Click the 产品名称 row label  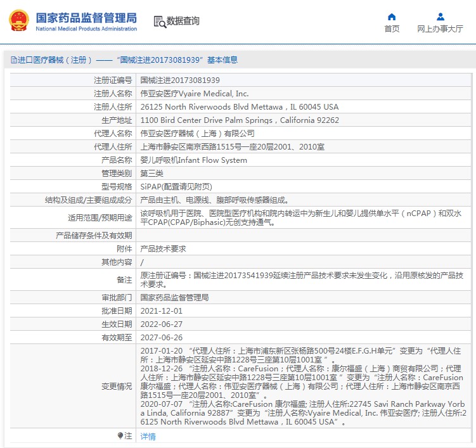coord(117,160)
